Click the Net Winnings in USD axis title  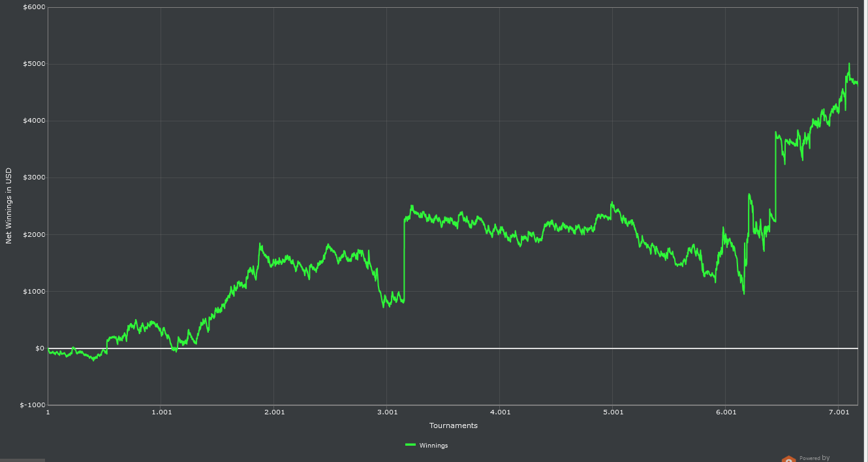click(8, 205)
